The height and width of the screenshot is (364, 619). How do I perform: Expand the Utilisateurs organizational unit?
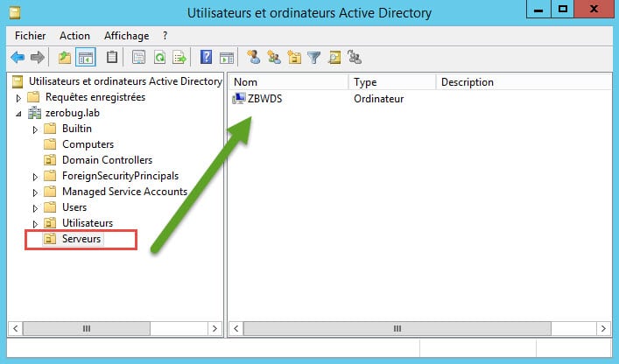(35, 224)
